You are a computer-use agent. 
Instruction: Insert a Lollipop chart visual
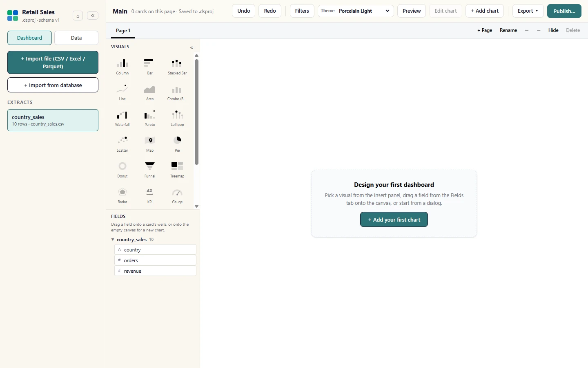[x=177, y=118]
